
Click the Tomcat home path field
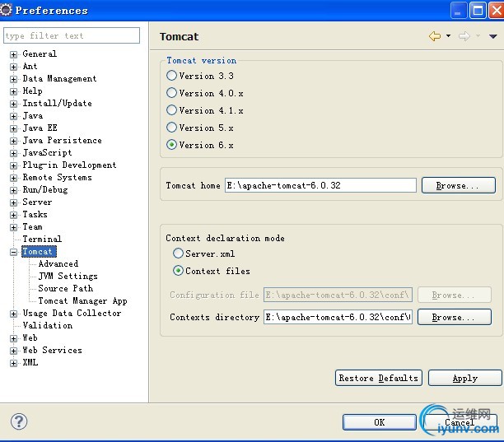(x=320, y=185)
